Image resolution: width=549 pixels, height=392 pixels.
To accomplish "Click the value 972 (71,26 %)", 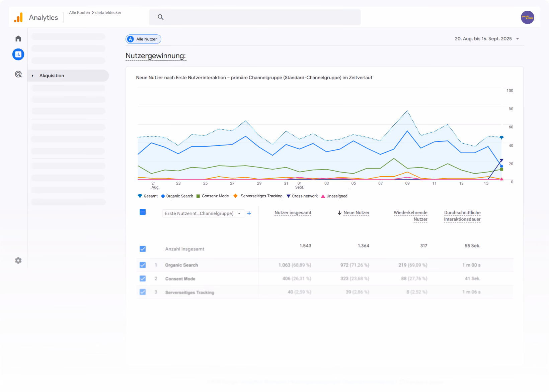I will click(355, 265).
